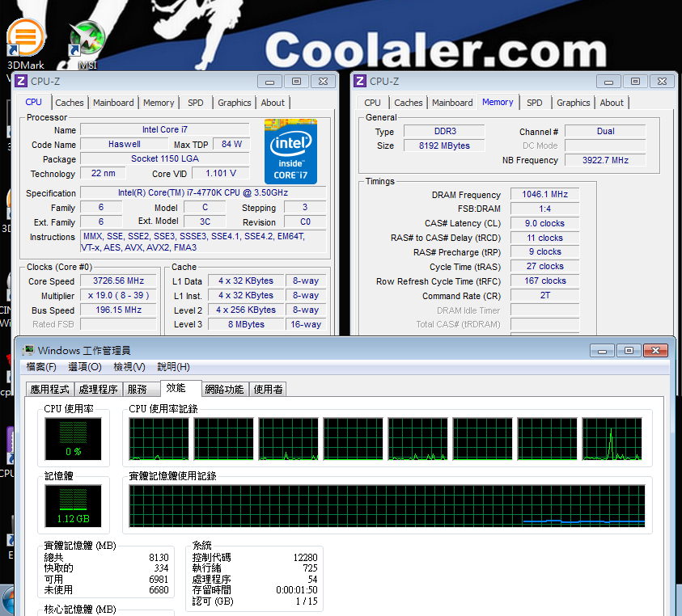Switch to Caches tab in left CPU-Z window

69,103
